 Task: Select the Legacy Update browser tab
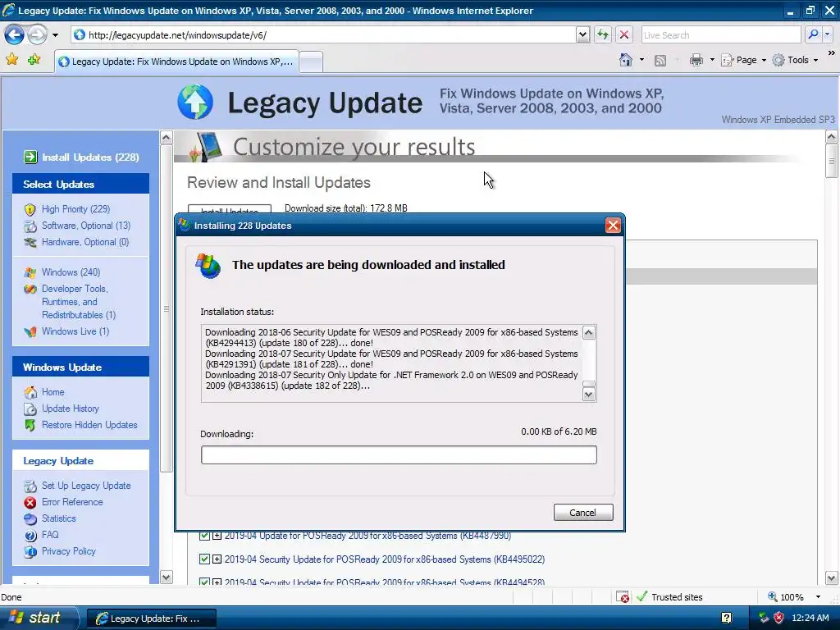[x=177, y=62]
